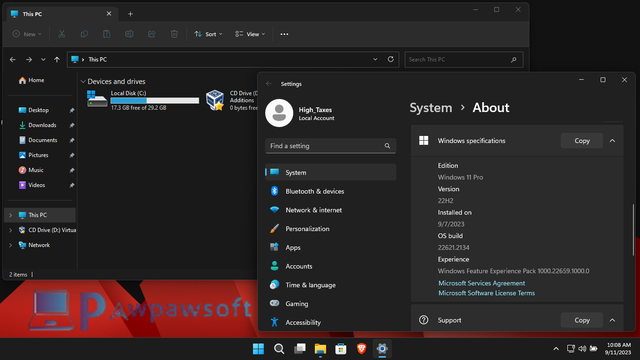Go up one folder level in File Explorer
Viewport: 640px width, 360px height.
click(x=57, y=60)
